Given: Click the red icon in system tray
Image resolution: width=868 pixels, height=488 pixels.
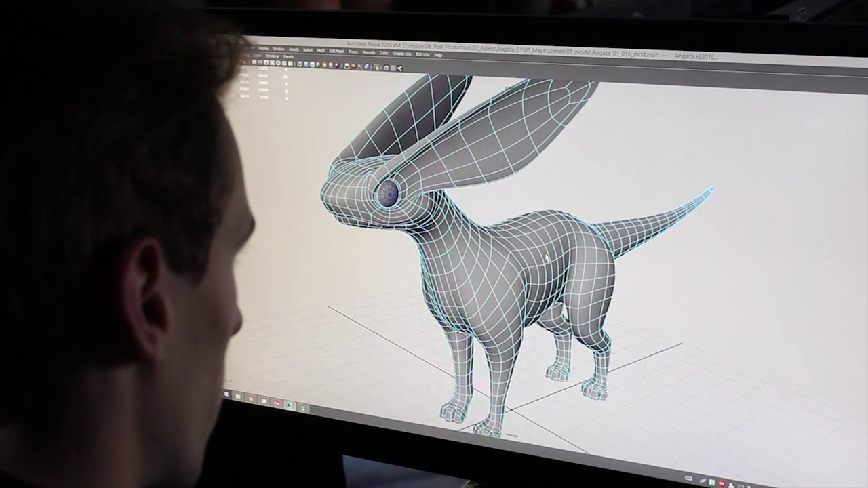Looking at the screenshot, I should tap(722, 483).
